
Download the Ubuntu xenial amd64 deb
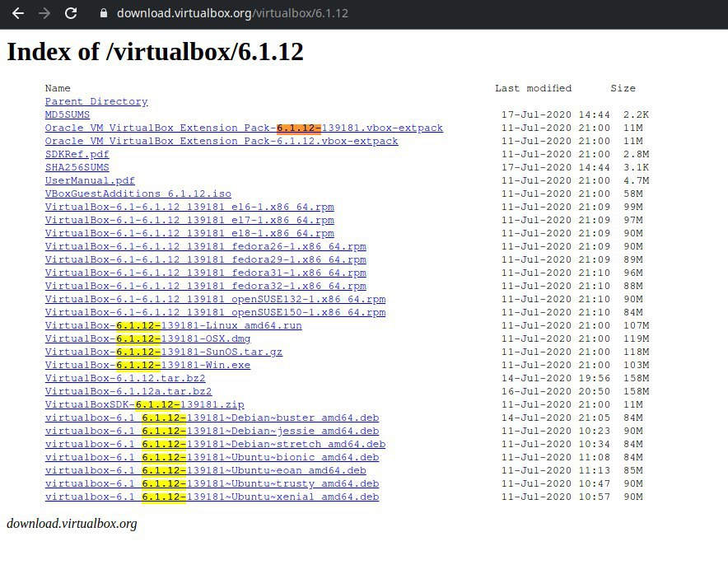pos(212,497)
